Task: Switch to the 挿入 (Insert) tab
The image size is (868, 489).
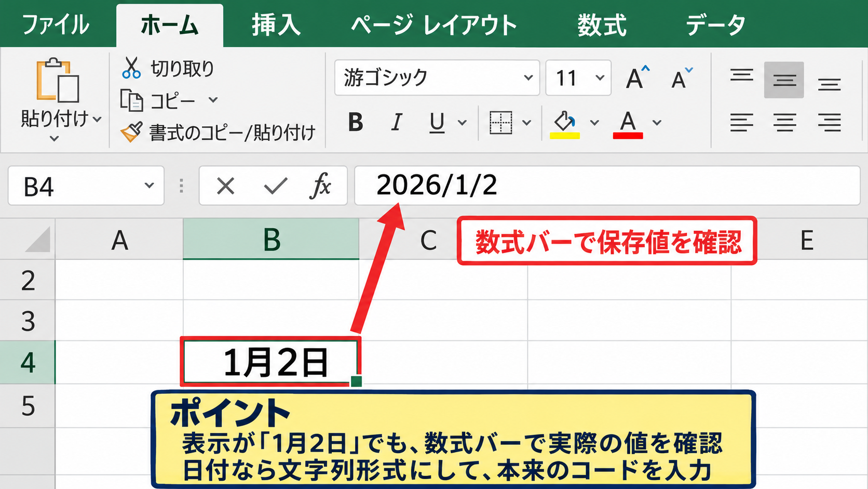Action: pos(276,24)
